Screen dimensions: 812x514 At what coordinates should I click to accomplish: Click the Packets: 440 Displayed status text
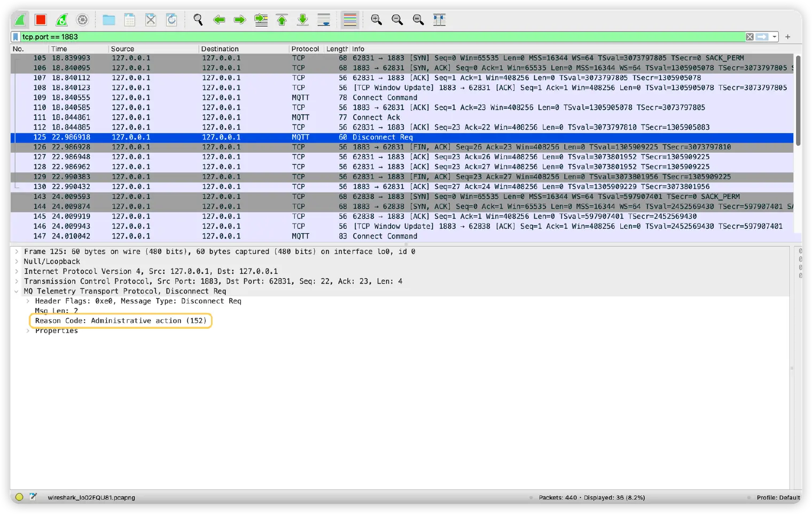point(591,497)
